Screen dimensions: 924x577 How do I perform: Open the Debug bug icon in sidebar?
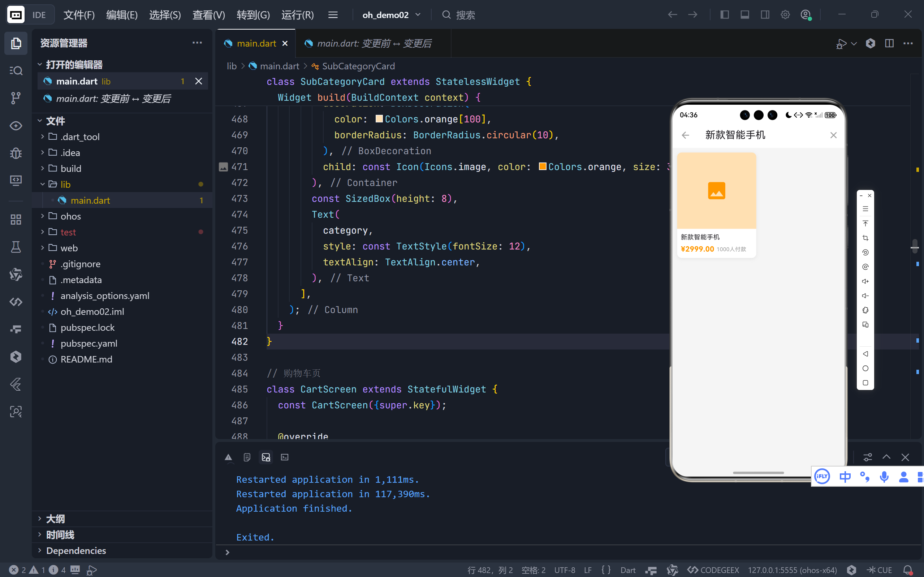16,153
